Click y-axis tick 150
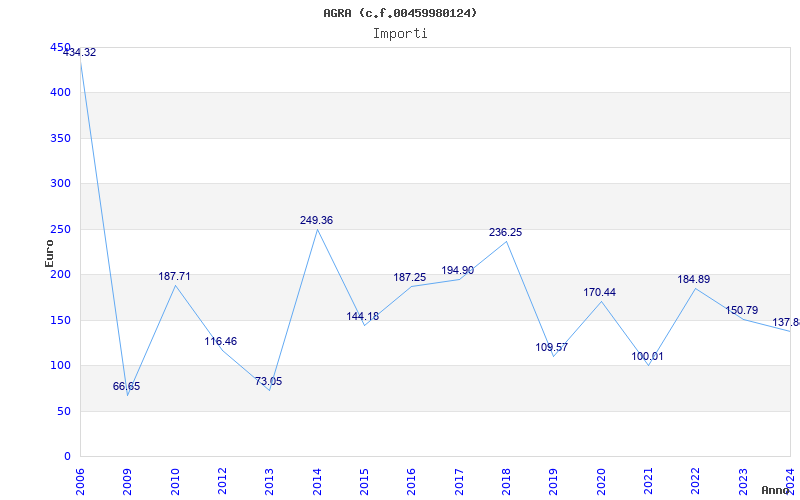 (x=60, y=320)
